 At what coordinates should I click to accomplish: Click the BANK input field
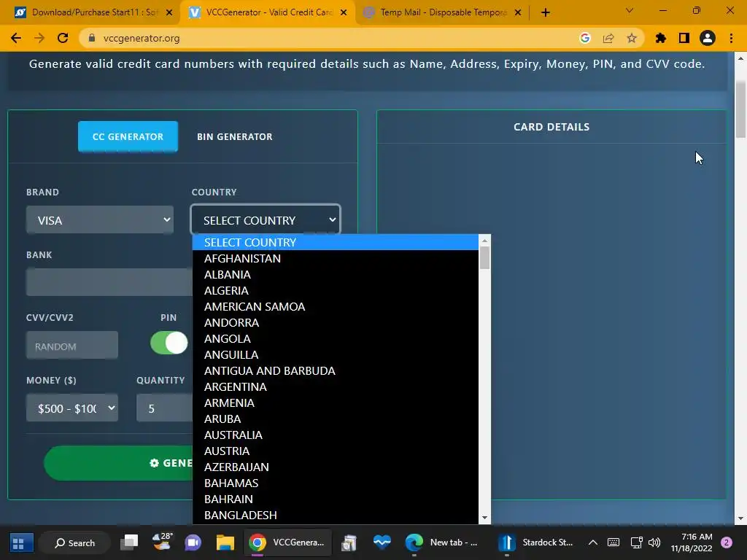tap(109, 282)
